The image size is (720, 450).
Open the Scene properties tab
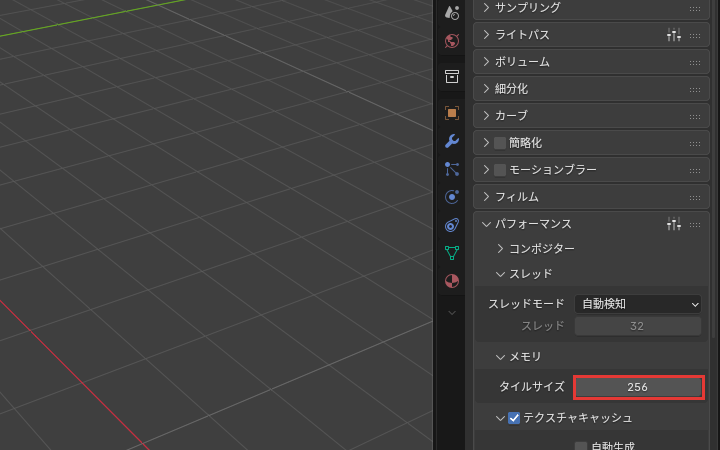coord(452,12)
